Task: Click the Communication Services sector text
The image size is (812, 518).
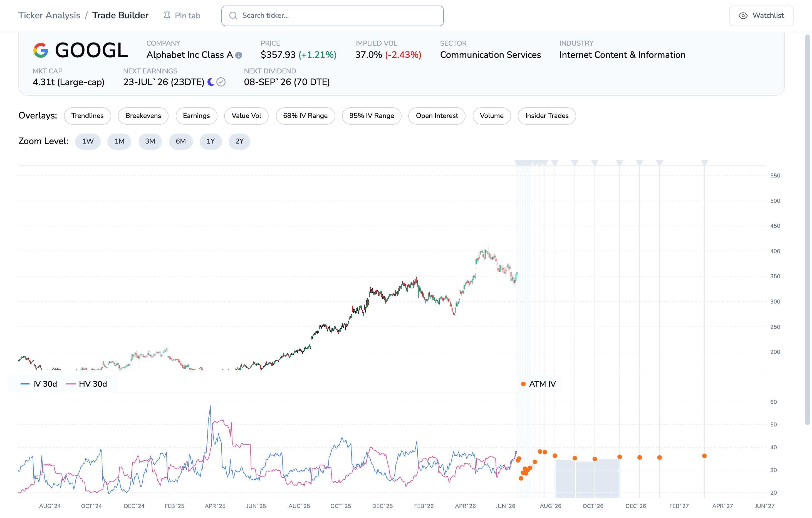Action: 490,55
